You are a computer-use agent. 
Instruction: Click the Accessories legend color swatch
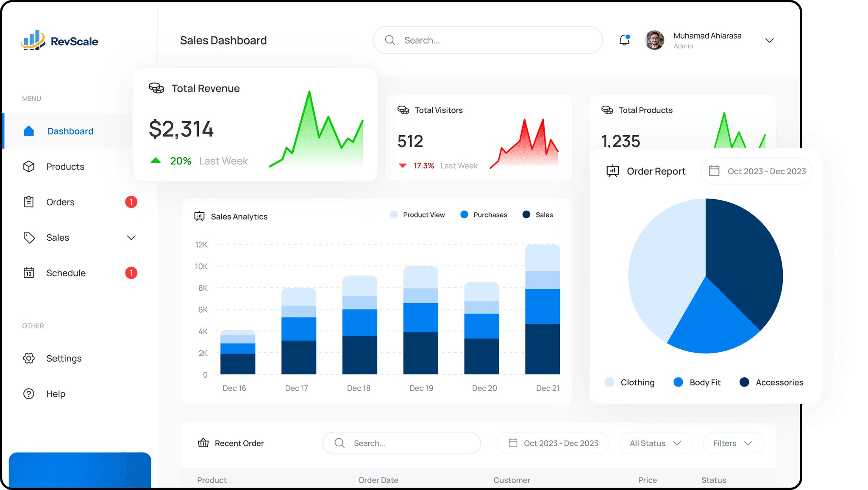click(744, 382)
